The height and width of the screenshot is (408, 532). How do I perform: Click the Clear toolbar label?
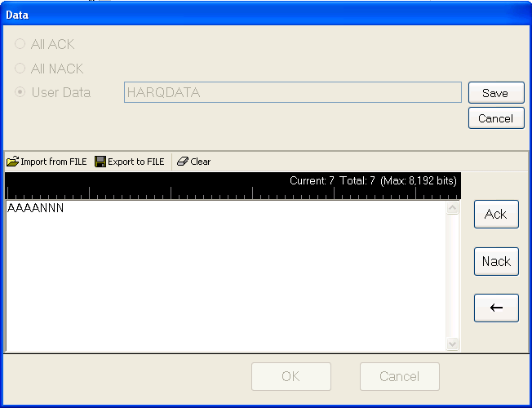(x=201, y=162)
